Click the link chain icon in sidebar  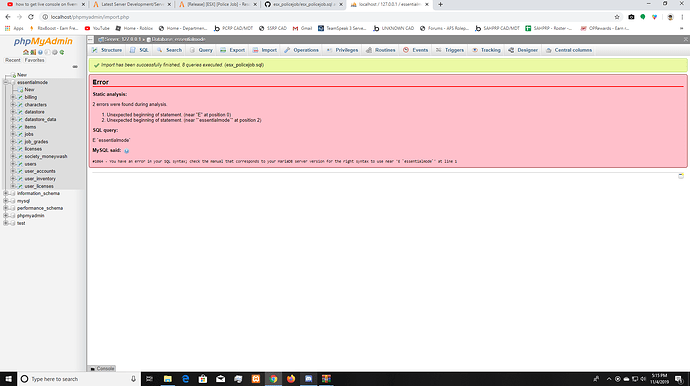tap(75, 66)
